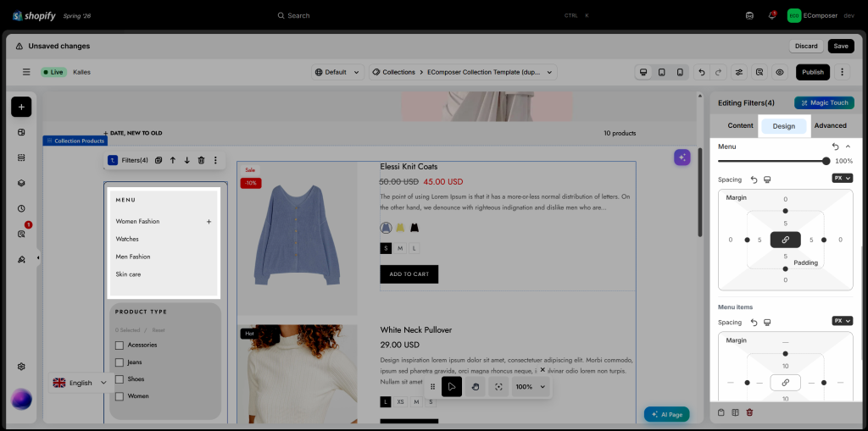This screenshot has width=868, height=431.
Task: Open the editor more options menu
Action: tap(842, 72)
